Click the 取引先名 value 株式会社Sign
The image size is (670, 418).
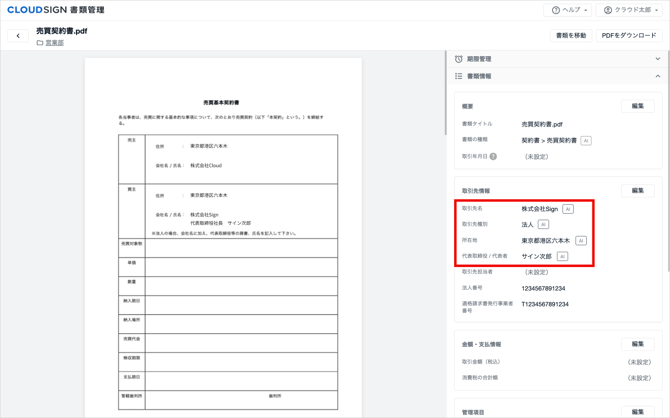coord(540,209)
